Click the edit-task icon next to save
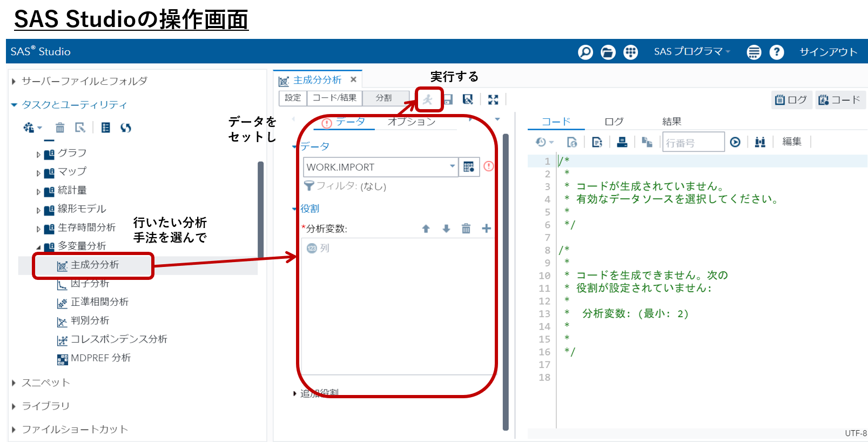The height and width of the screenshot is (442, 868). tap(468, 99)
